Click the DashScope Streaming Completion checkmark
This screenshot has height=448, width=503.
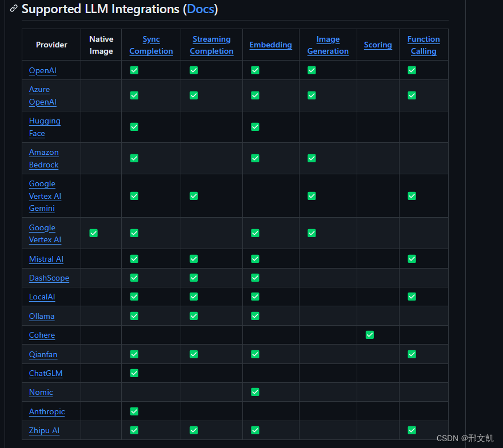point(194,278)
